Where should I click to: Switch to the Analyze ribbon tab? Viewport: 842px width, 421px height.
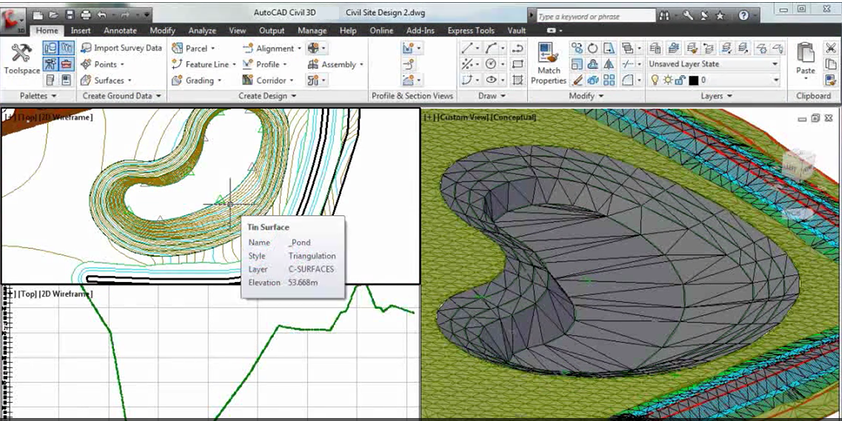click(x=202, y=31)
